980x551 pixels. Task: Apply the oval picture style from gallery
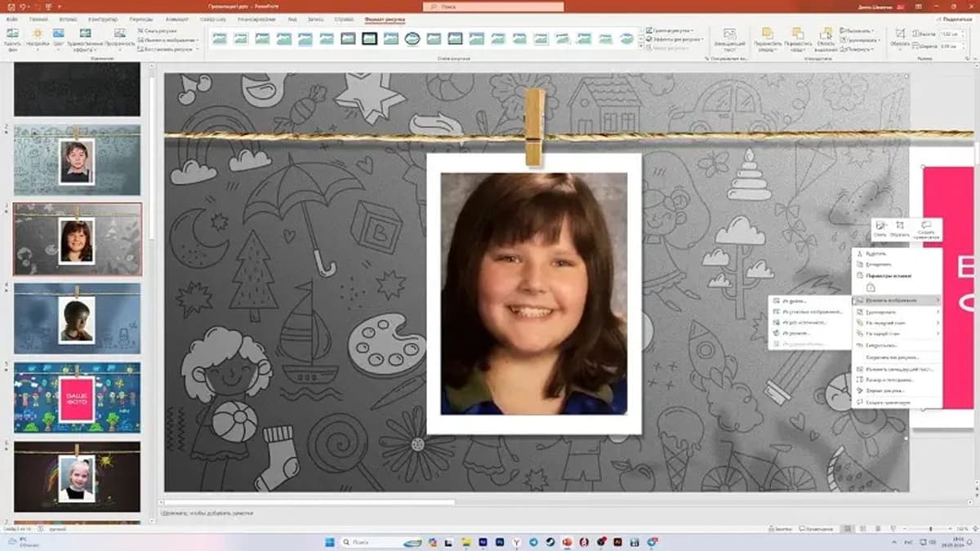pyautogui.click(x=412, y=38)
